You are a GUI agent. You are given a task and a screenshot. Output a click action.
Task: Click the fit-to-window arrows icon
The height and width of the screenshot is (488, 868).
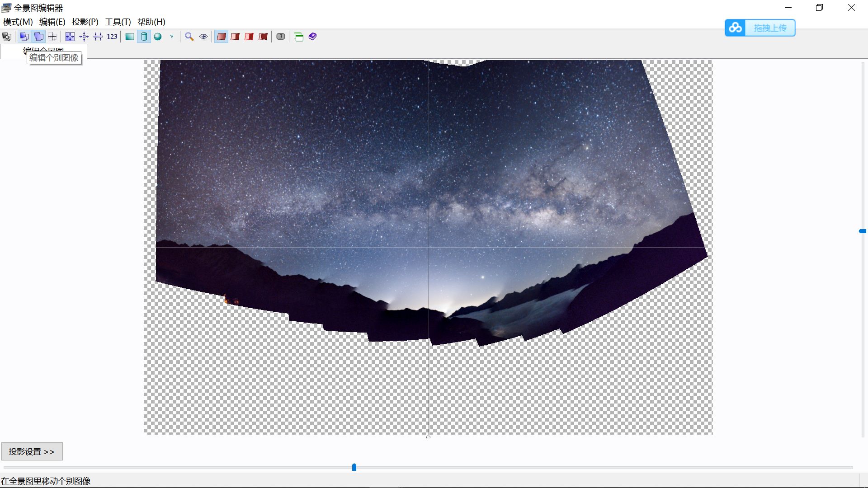(x=70, y=37)
